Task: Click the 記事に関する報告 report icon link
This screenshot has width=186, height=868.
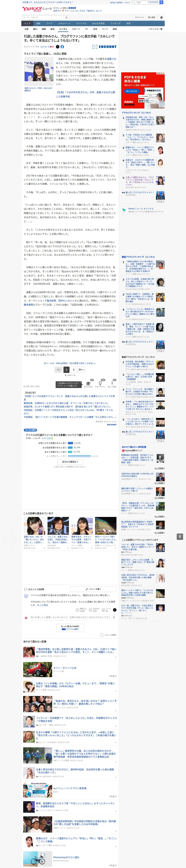Action: point(31,387)
